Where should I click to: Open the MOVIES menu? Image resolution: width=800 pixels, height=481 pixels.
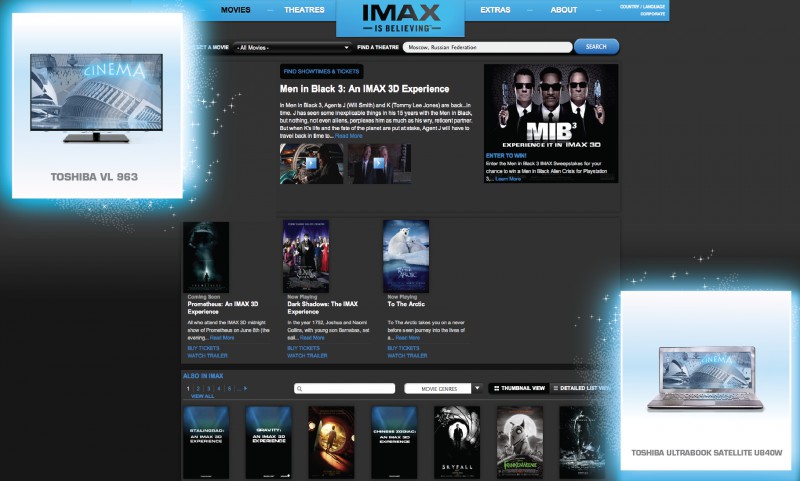coord(235,10)
